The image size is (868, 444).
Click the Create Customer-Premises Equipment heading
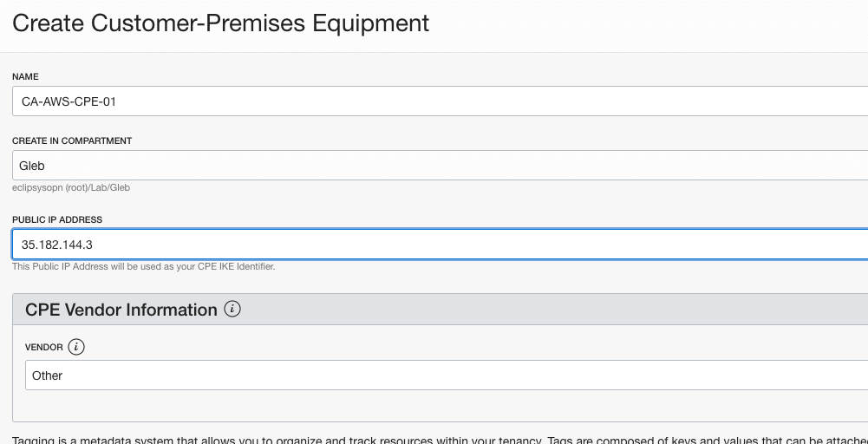tap(221, 23)
